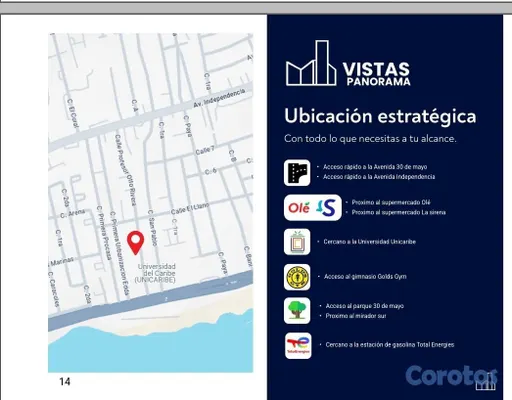Click the 'C. 6' street label
The width and height of the screenshot is (512, 400).
tap(210, 171)
